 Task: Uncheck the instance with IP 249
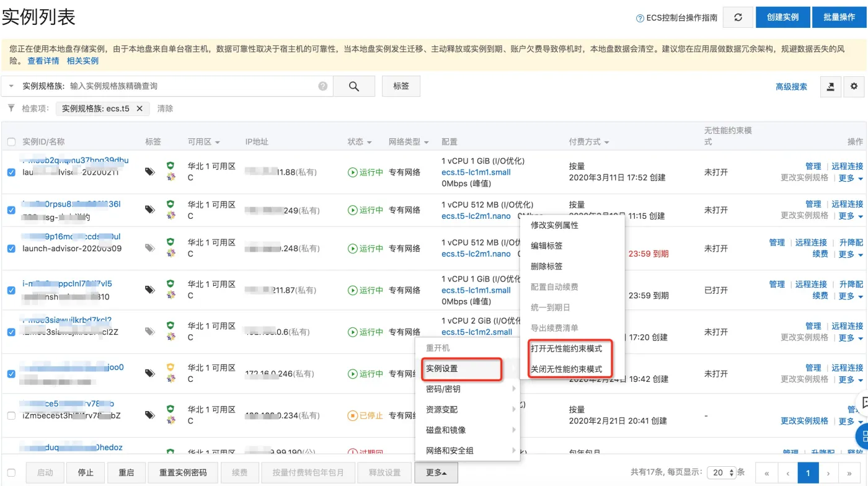(11, 210)
